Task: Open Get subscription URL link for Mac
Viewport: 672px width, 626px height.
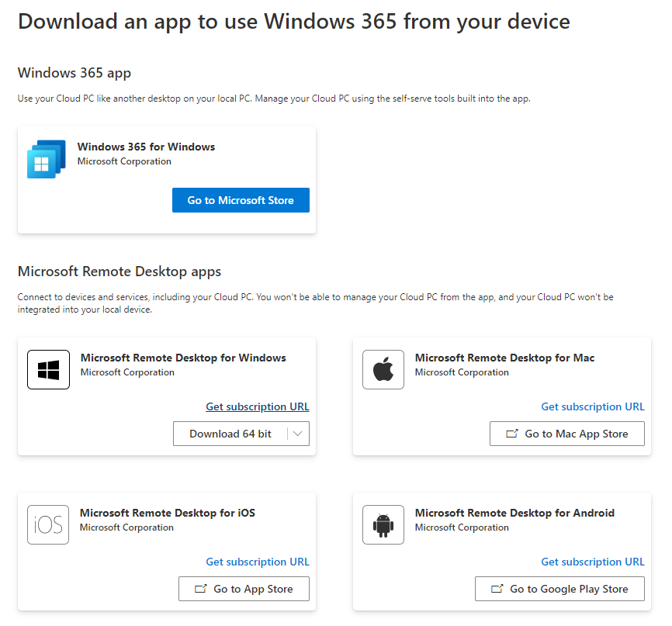Action: tap(593, 406)
